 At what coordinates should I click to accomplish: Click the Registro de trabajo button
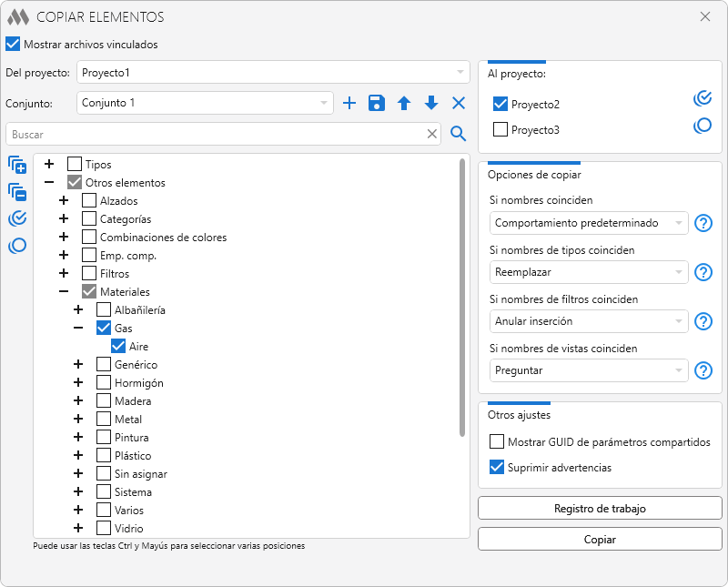(600, 509)
